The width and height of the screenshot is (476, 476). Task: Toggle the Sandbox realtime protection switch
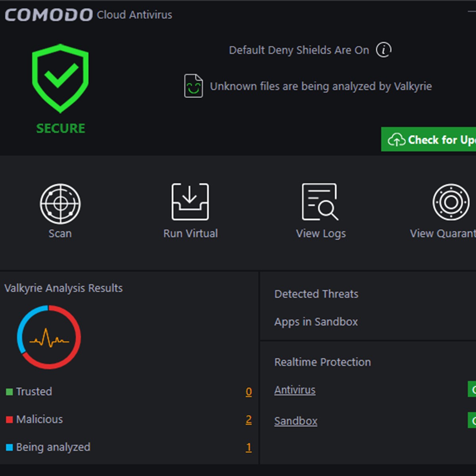(472, 420)
